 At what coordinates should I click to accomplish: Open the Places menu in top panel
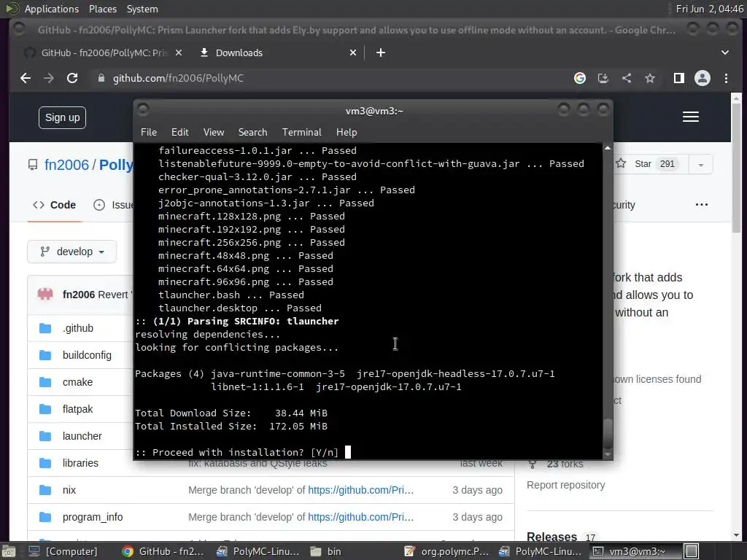coord(102,9)
